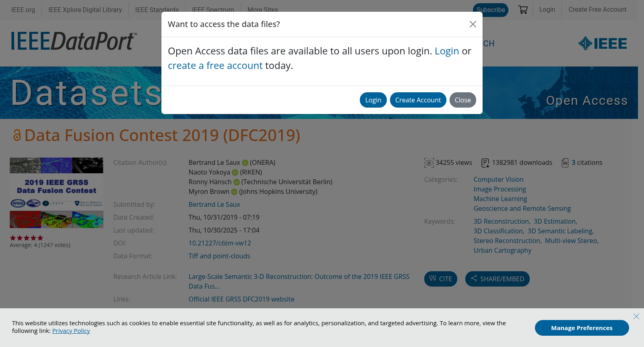Rate the dataset with the first star
This screenshot has height=347, width=644.
pos(13,238)
